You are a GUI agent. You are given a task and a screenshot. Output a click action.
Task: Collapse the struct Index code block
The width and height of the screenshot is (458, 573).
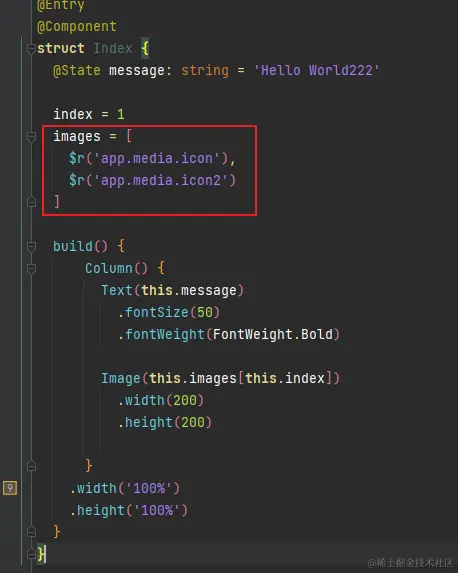pyautogui.click(x=31, y=49)
